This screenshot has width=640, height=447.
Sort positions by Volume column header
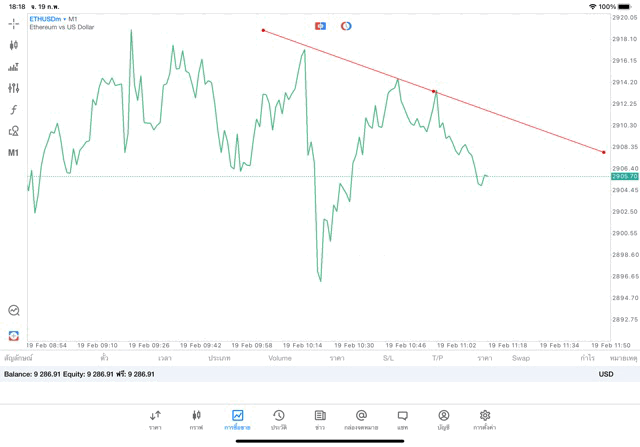[280, 358]
